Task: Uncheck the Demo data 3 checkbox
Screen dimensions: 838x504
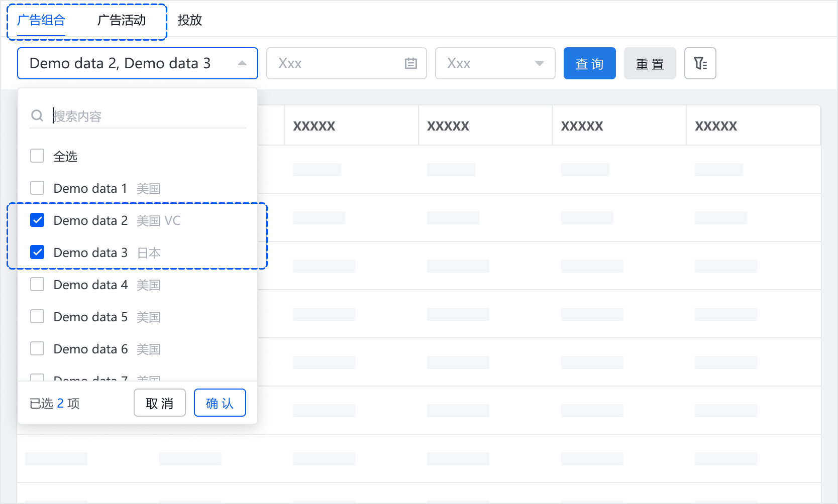Action: [x=37, y=252]
